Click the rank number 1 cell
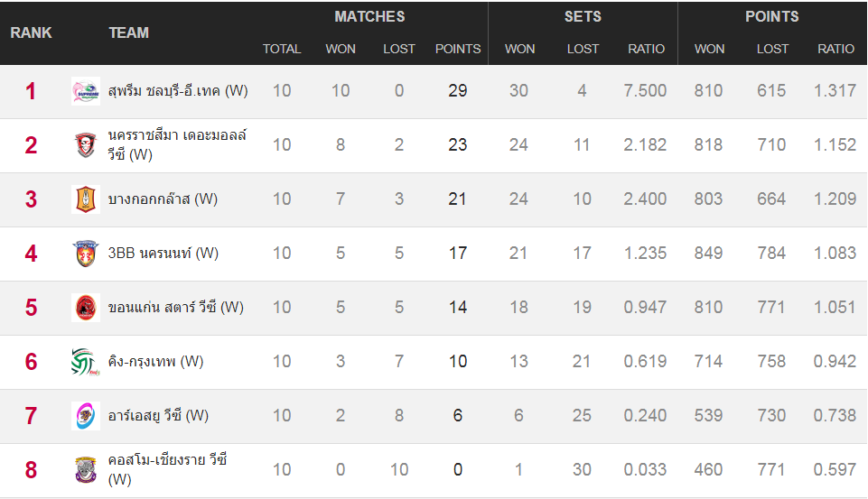Image resolution: width=868 pixels, height=499 pixels. 31,91
